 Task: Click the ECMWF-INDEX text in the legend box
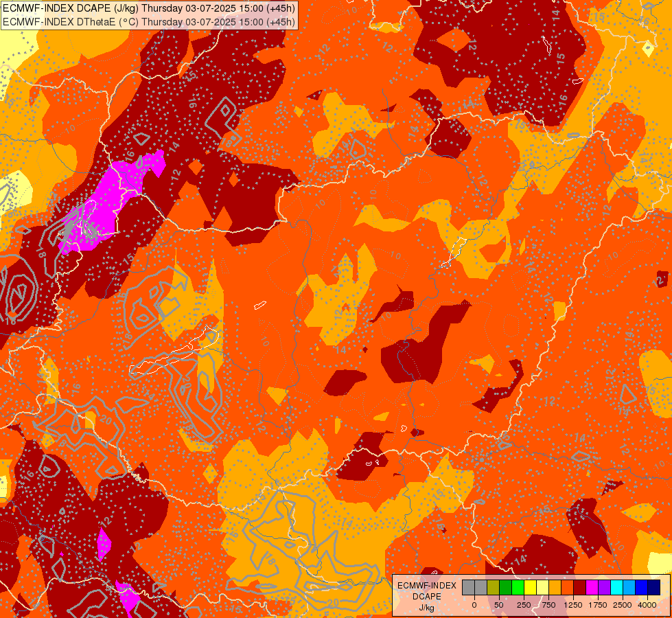(427, 586)
